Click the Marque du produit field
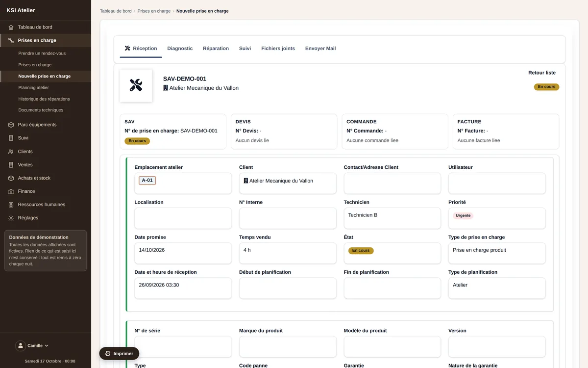 288,346
